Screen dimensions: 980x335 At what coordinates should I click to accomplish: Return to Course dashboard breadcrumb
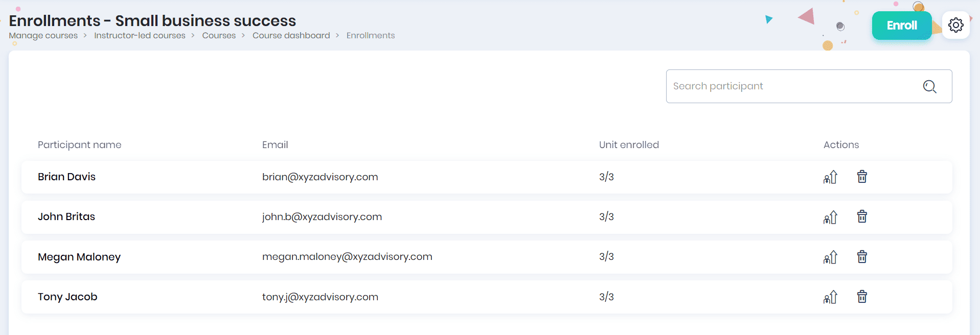click(291, 35)
